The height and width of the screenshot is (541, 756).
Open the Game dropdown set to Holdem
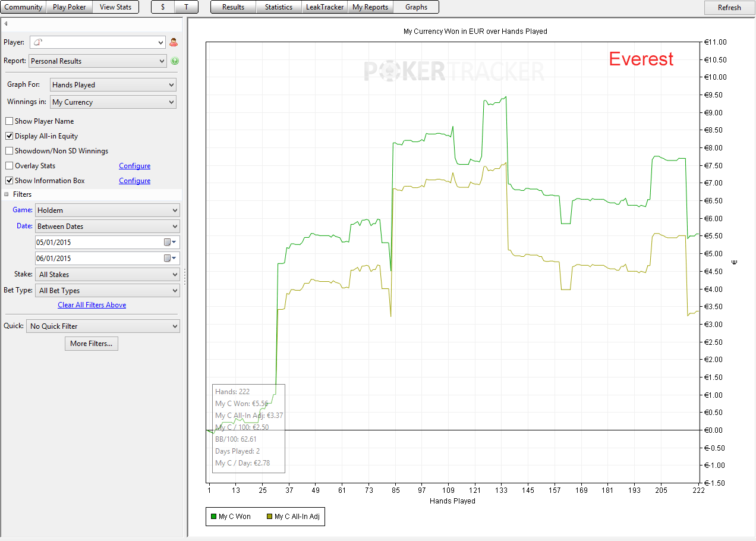108,210
